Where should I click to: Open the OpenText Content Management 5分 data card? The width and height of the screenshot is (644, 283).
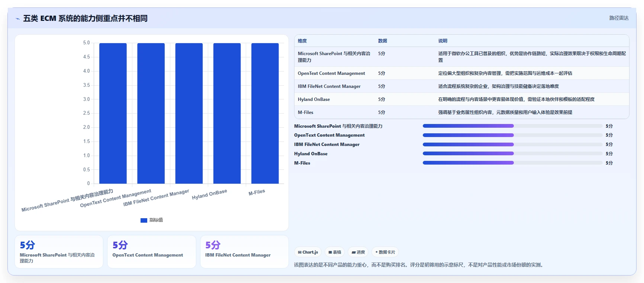pyautogui.click(x=152, y=252)
